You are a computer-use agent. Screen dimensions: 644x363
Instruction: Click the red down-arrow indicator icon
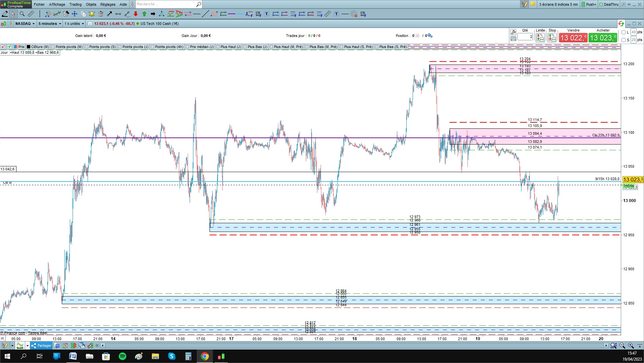point(3,47)
